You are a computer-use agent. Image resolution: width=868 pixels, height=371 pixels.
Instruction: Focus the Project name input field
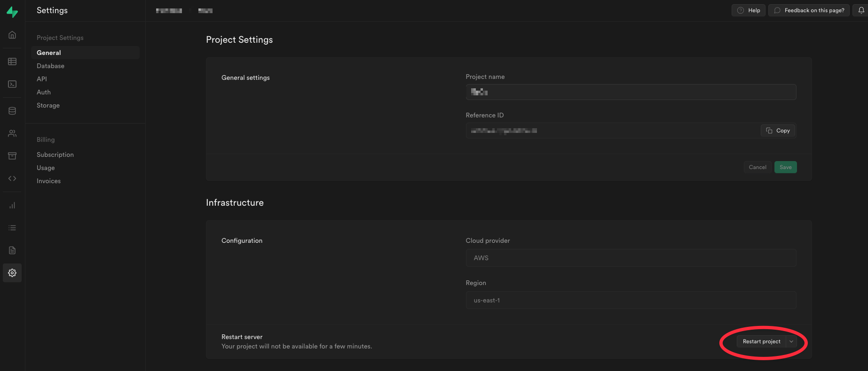[631, 92]
